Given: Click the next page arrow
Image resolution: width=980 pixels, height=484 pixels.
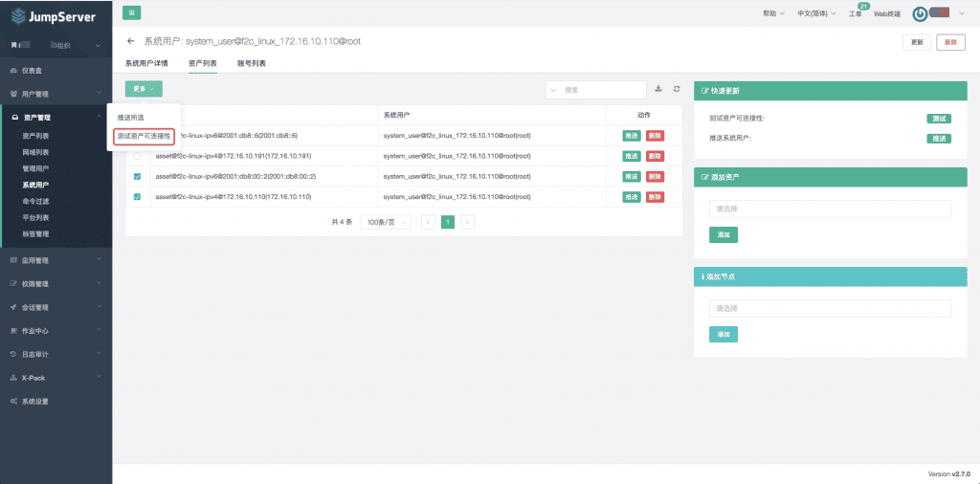Looking at the screenshot, I should 467,222.
